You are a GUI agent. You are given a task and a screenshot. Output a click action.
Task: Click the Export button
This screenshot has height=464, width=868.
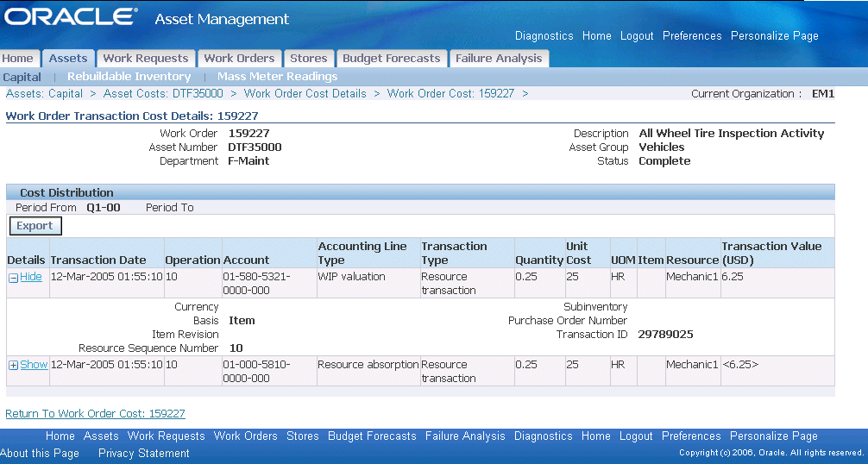coord(35,226)
